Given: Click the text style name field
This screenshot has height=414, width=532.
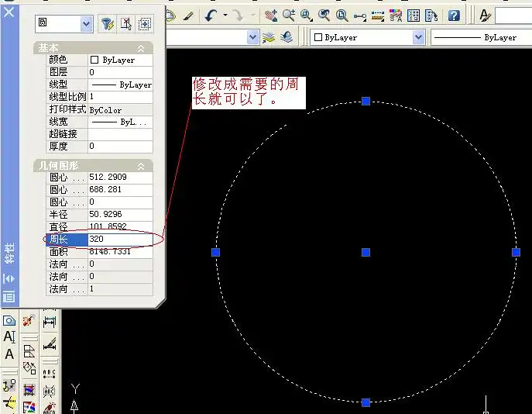Looking at the screenshot, I should pyautogui.click(x=513, y=16).
